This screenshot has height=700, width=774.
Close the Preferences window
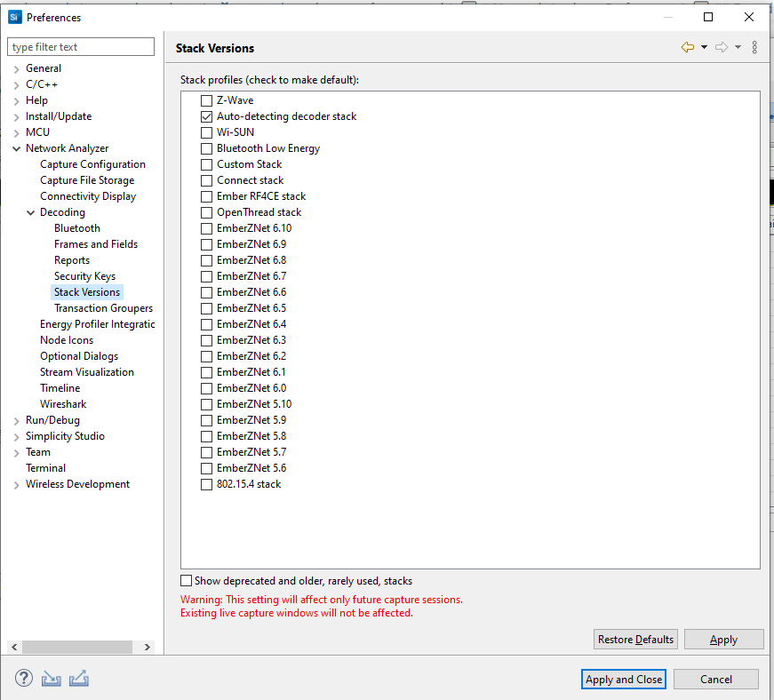point(749,17)
